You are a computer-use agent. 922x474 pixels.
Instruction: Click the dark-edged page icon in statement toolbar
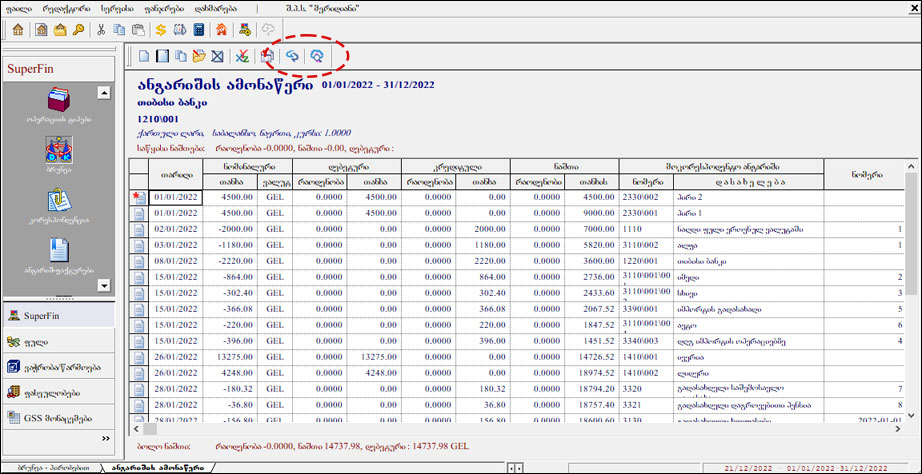162,56
